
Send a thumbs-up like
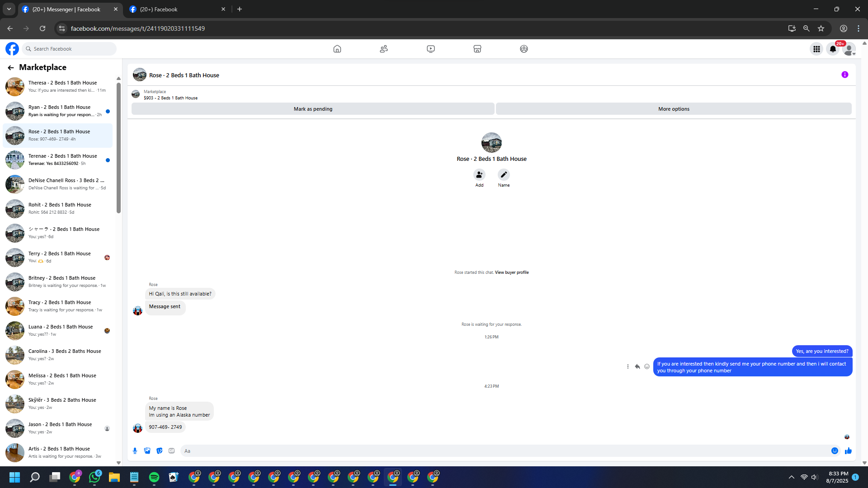(x=848, y=450)
